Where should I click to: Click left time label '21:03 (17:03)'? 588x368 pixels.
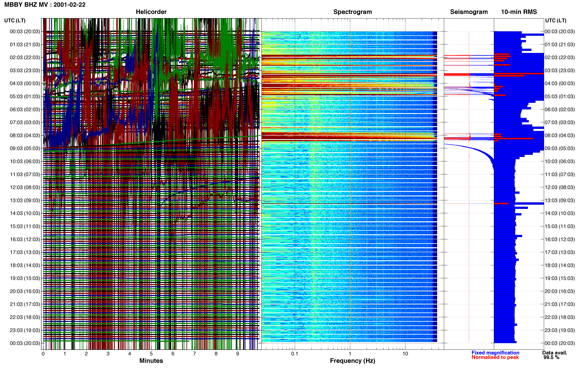point(25,304)
